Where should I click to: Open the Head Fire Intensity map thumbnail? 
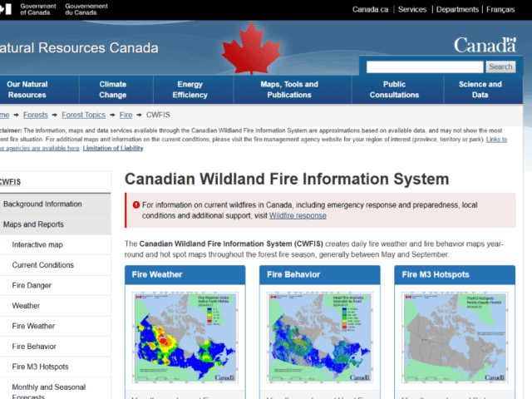[x=319, y=337]
